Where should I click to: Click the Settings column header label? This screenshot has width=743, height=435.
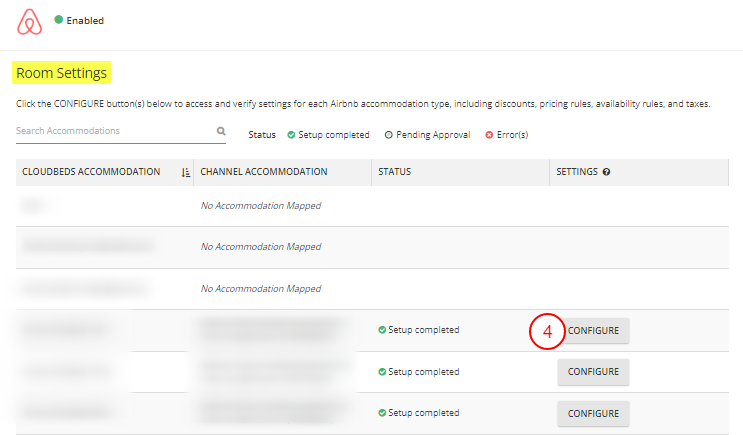coord(577,172)
